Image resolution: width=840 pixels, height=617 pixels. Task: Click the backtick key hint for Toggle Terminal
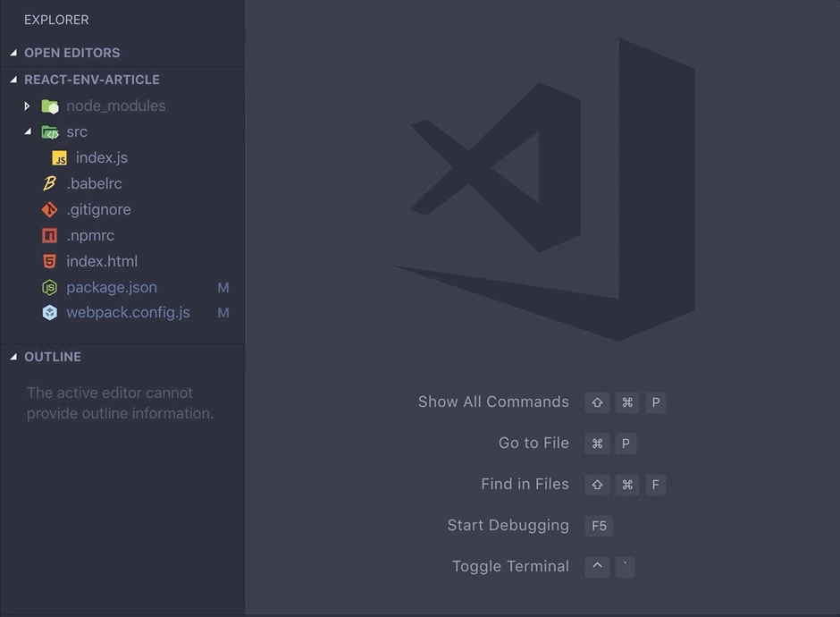pos(625,567)
